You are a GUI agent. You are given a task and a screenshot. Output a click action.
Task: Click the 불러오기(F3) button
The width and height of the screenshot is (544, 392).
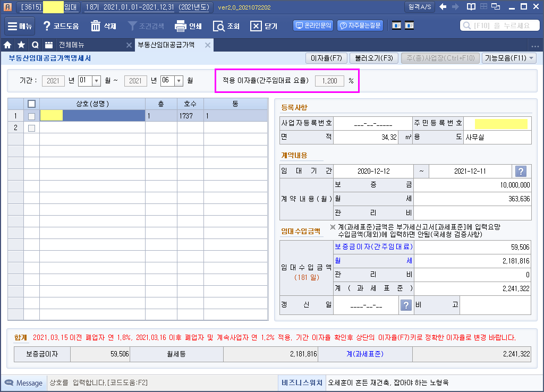(x=373, y=58)
